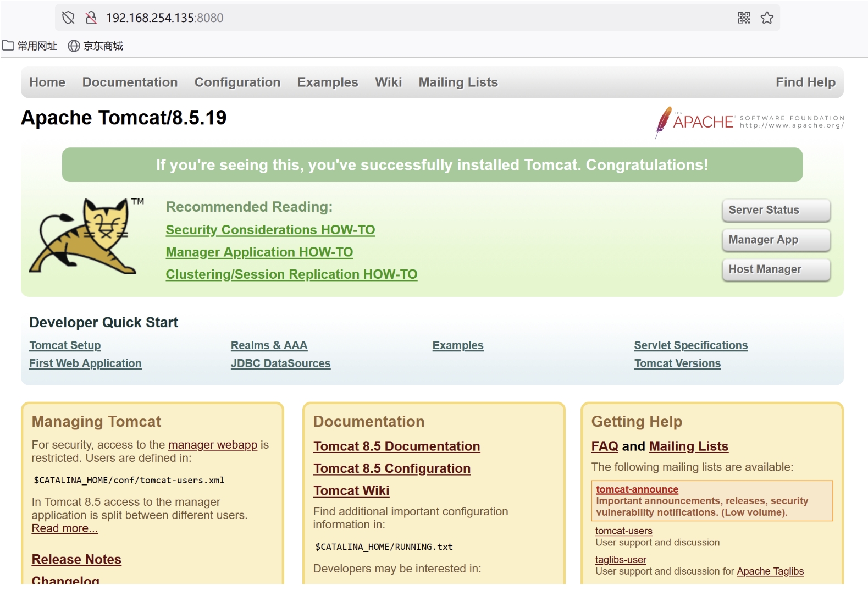
Task: Click the green Congratulations banner
Action: 432,165
